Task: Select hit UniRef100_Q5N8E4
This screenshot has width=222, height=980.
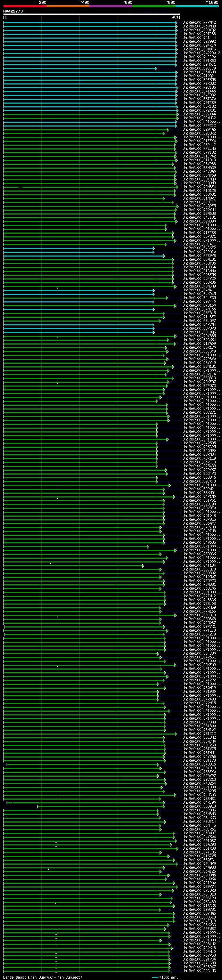Action: (199, 187)
